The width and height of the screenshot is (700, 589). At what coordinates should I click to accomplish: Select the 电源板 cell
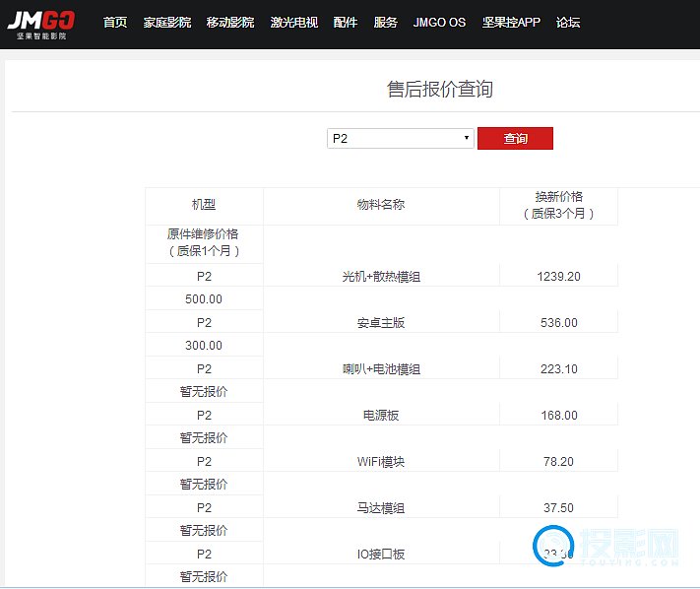pos(381,416)
